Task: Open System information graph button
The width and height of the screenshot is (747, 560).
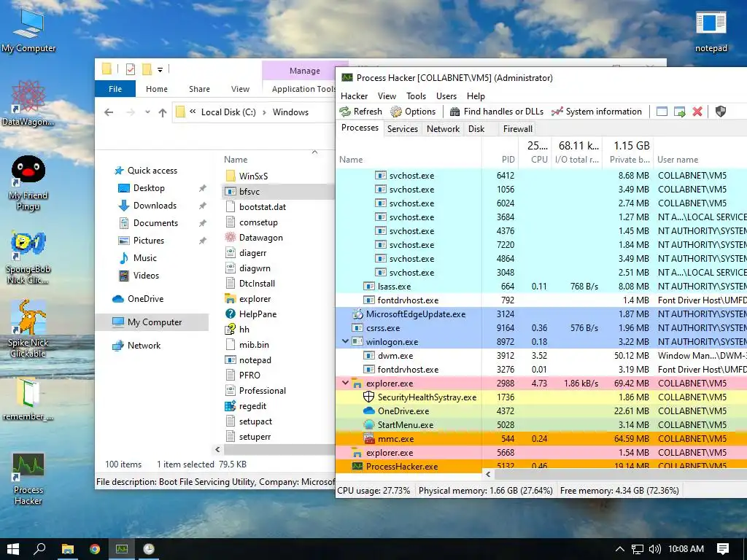Action: (597, 112)
